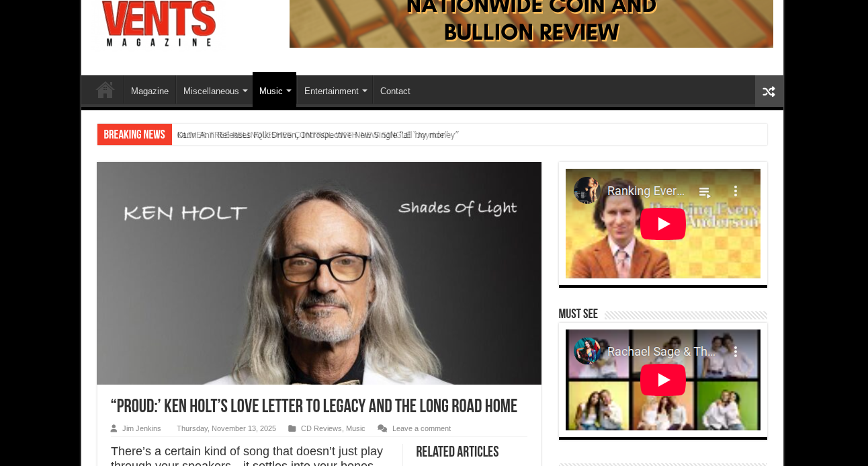This screenshot has width=868, height=466.
Task: Expand the Music dropdown menu
Action: (x=275, y=91)
